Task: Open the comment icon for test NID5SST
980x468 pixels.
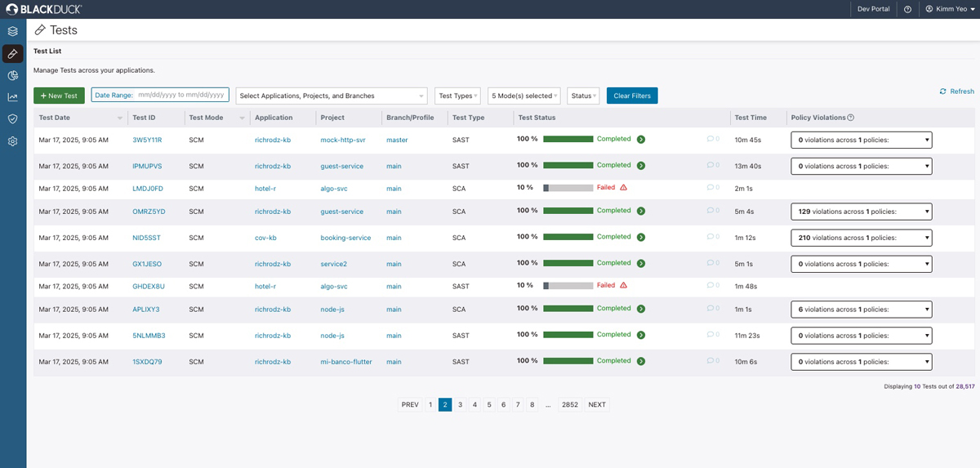Action: (x=710, y=237)
